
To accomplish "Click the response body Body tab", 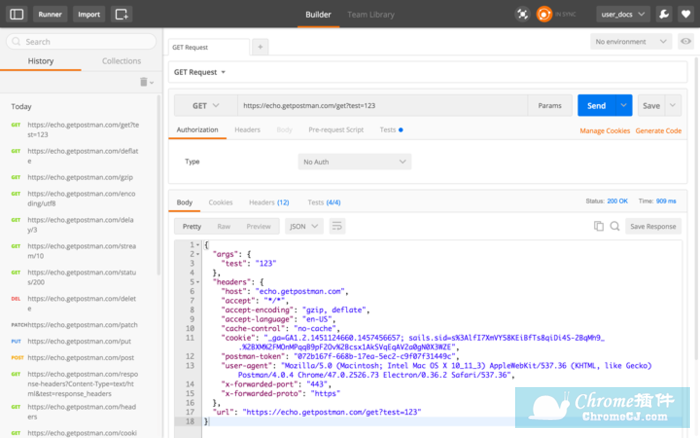I will click(184, 202).
